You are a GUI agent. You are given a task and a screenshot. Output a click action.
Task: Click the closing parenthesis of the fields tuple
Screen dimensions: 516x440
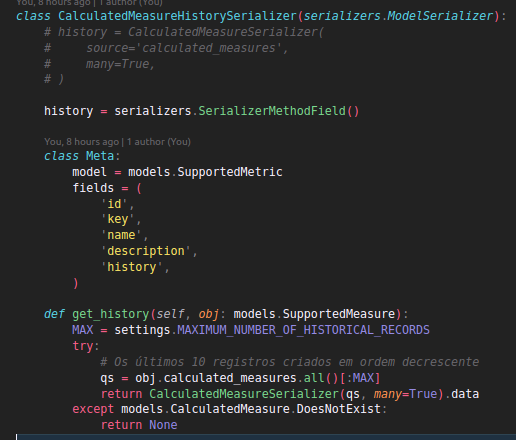pos(76,283)
